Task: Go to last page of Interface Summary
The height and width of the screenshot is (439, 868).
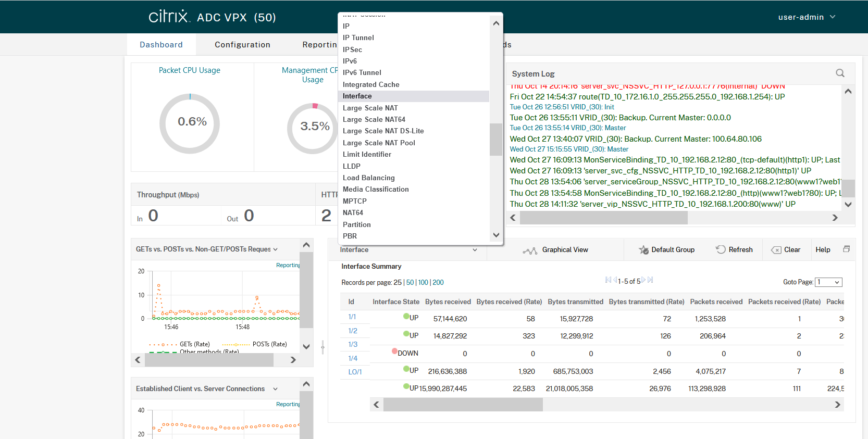Action: tap(650, 280)
